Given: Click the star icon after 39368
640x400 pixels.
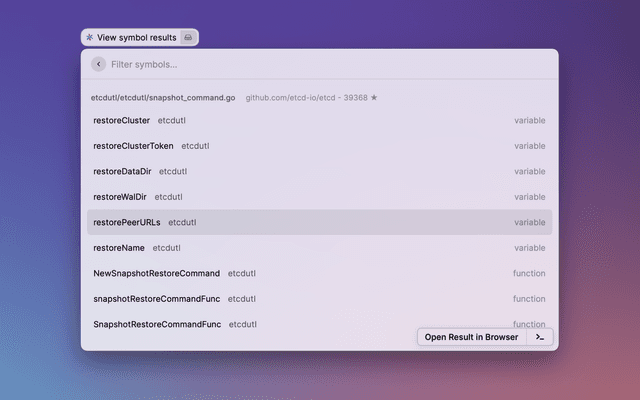Looking at the screenshot, I should pos(374,98).
